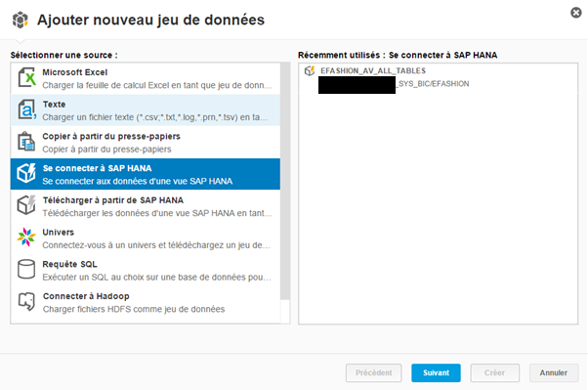The image size is (588, 390).
Task: Cancel with the Annuler button
Action: (x=554, y=372)
